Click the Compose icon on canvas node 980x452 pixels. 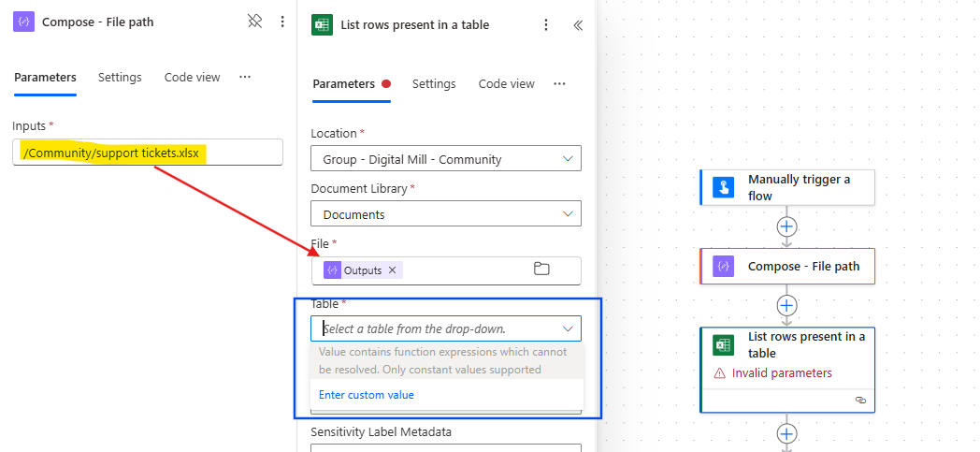pos(723,267)
